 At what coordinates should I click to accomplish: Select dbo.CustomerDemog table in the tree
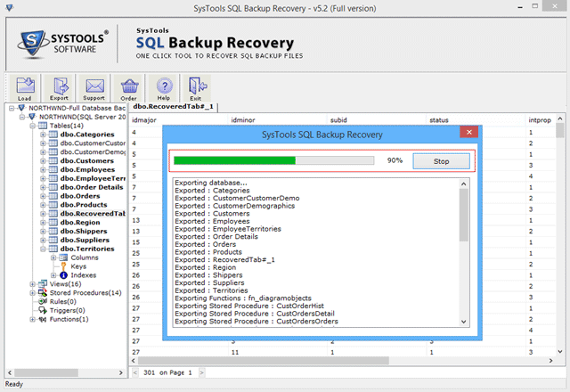(93, 152)
